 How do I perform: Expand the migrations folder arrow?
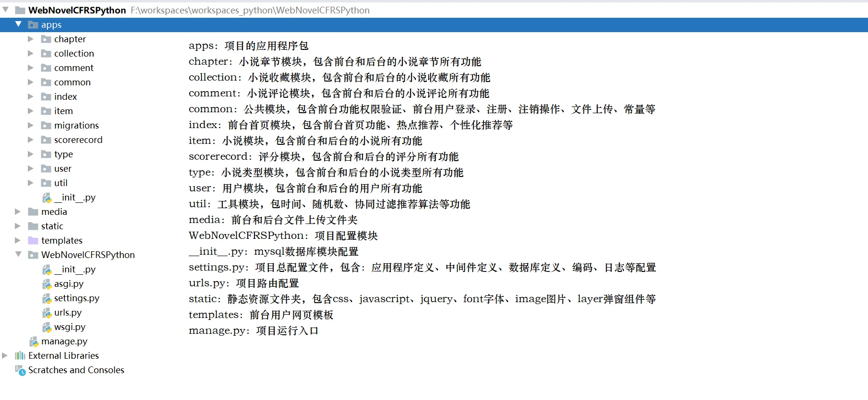point(31,125)
